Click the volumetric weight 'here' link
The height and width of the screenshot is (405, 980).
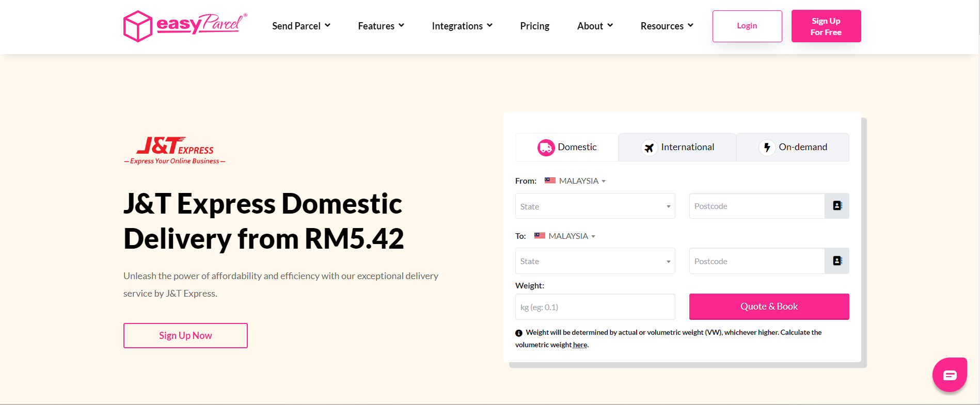pos(580,345)
